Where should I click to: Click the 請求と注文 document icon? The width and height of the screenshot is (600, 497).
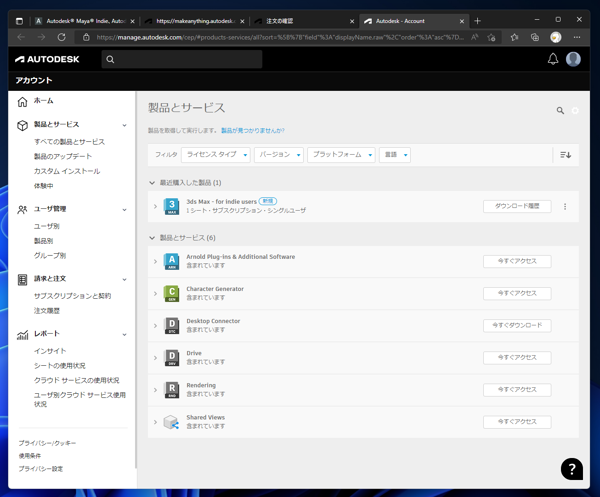pyautogui.click(x=23, y=280)
